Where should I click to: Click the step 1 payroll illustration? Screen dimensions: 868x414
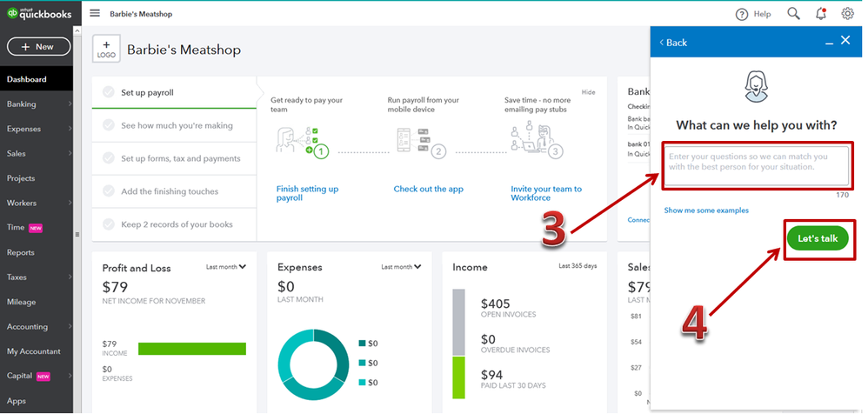click(x=303, y=141)
